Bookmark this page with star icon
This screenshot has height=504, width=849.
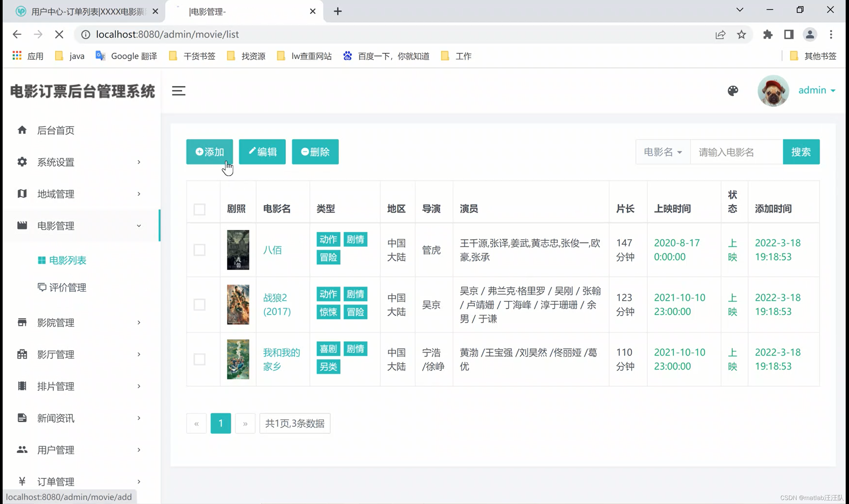pos(741,34)
